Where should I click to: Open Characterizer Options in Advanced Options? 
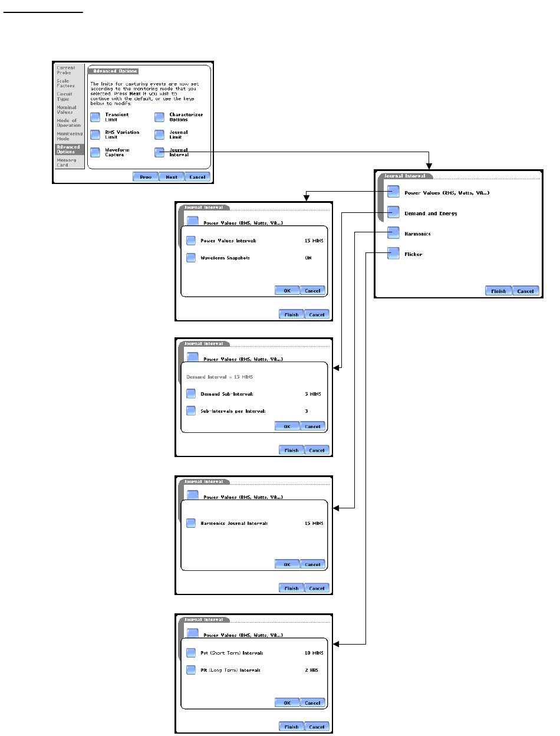coord(159,116)
